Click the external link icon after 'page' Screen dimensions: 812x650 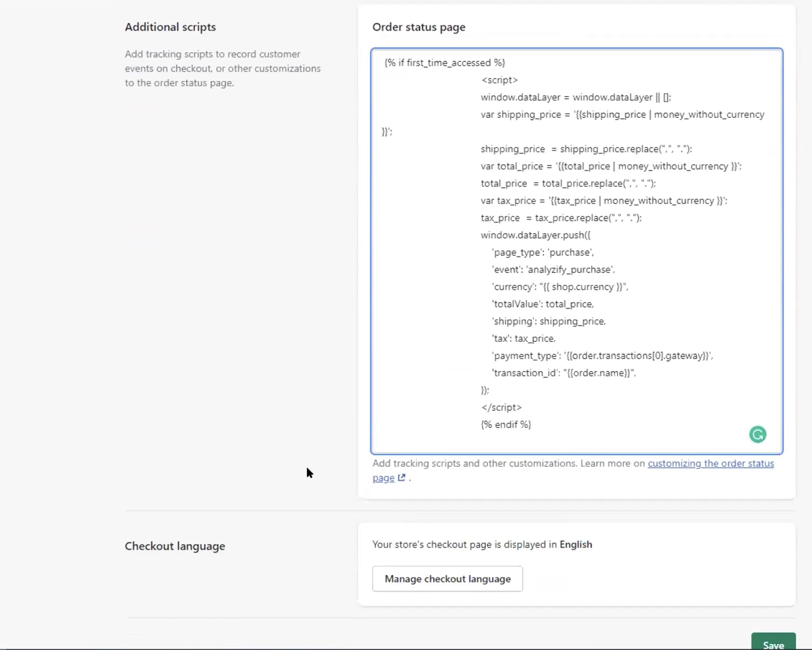click(402, 477)
